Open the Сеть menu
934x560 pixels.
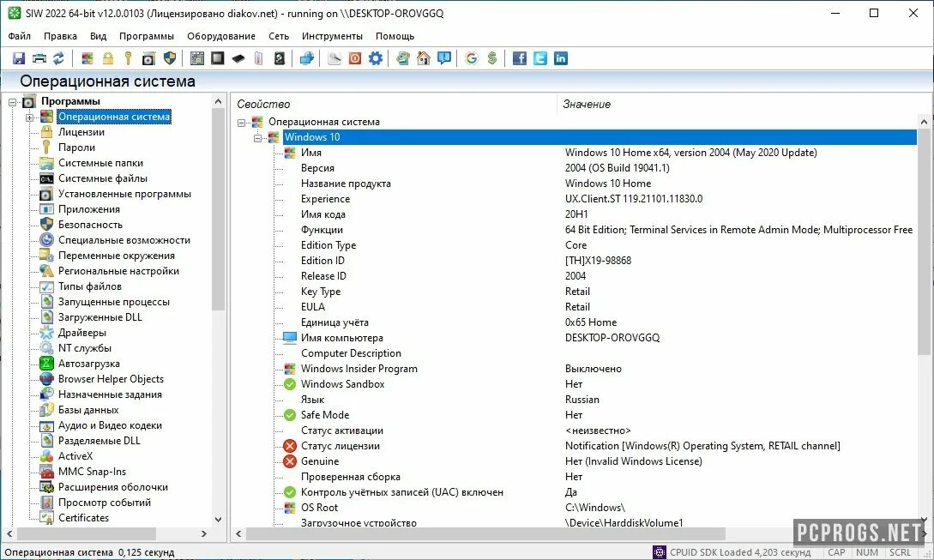pos(279,36)
